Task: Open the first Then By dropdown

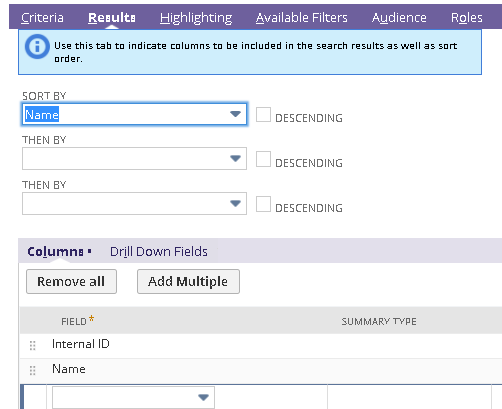Action: click(134, 158)
